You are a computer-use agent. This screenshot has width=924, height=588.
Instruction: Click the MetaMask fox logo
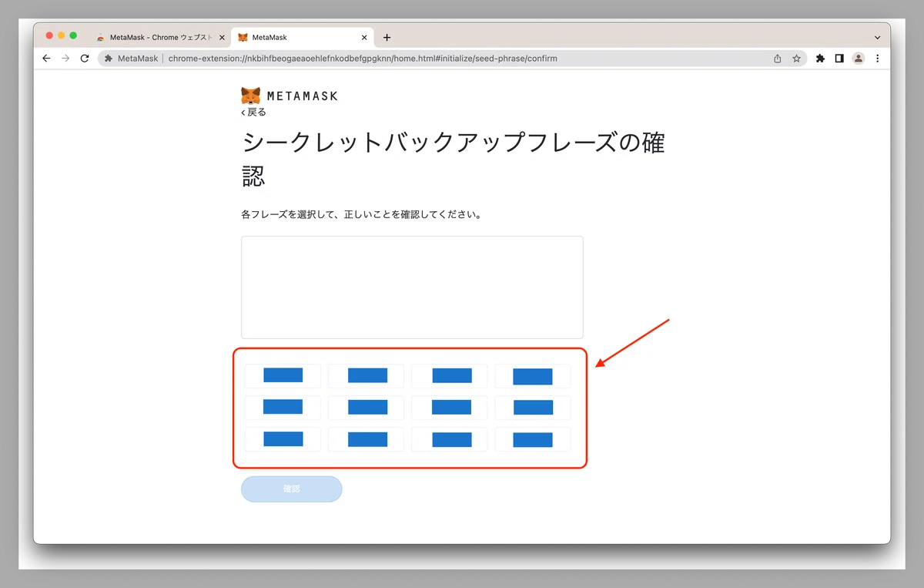point(250,96)
